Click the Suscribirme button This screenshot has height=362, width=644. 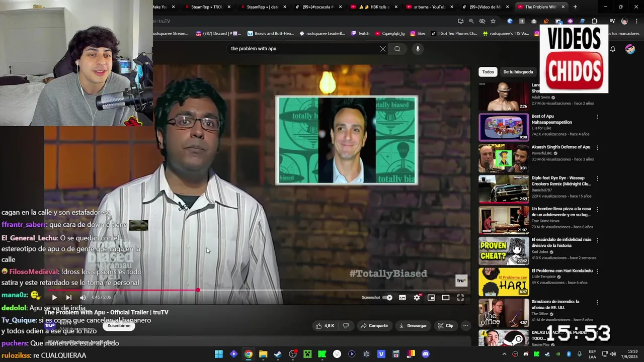(x=119, y=326)
